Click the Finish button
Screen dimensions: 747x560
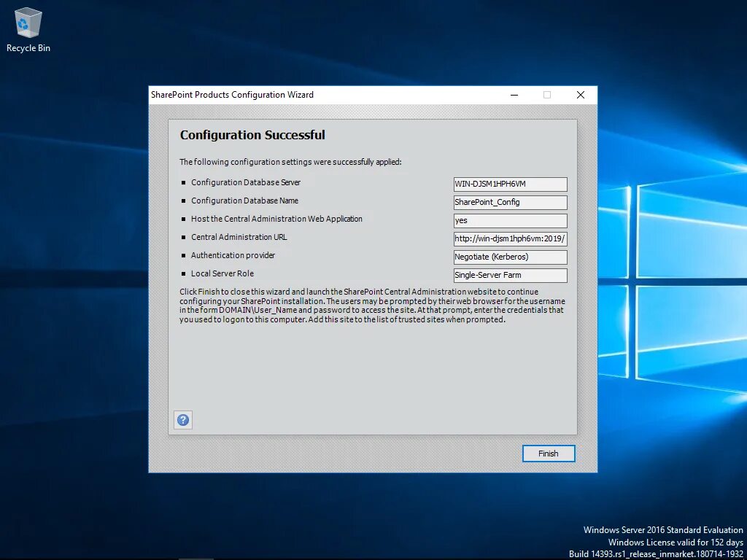pyautogui.click(x=549, y=454)
